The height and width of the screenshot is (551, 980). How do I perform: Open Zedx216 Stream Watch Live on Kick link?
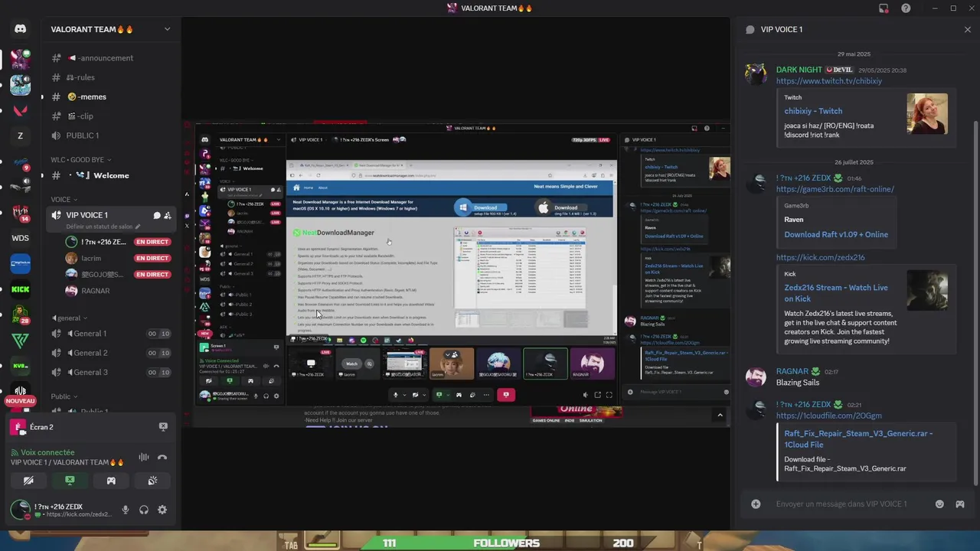point(836,293)
